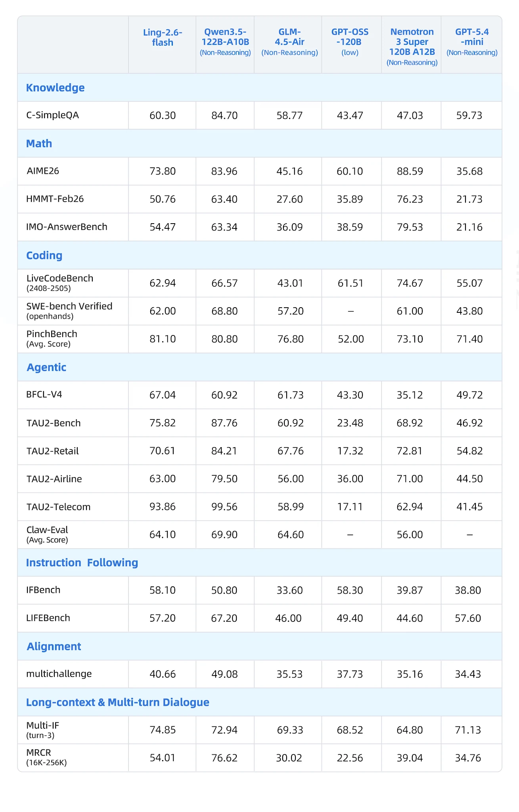Viewport: 519px width, 812px height.
Task: Click the 64.80 value in Multi-IF row
Action: point(410,730)
